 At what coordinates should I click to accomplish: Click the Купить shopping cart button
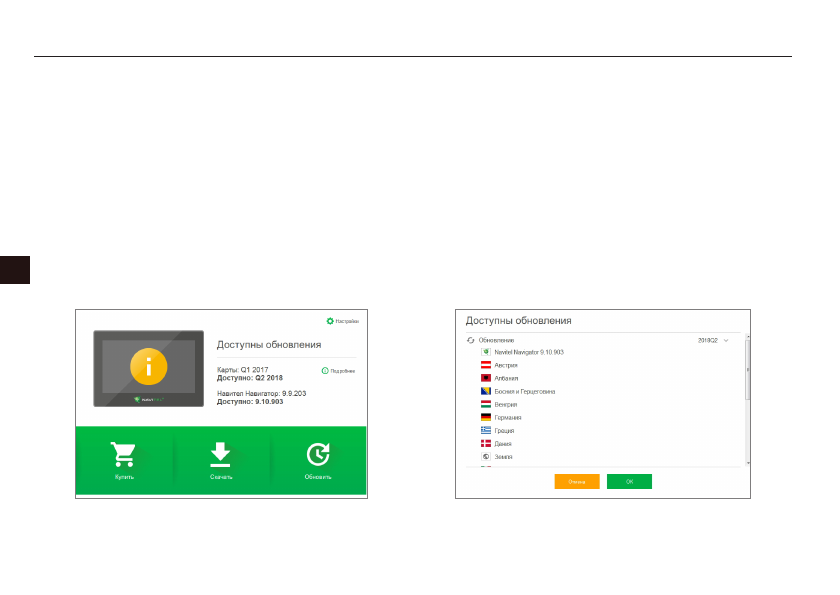pos(124,460)
